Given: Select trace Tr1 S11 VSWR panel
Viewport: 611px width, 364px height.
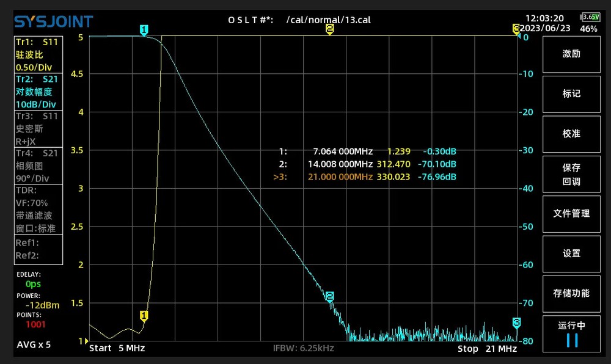Looking at the screenshot, I should tap(38, 54).
